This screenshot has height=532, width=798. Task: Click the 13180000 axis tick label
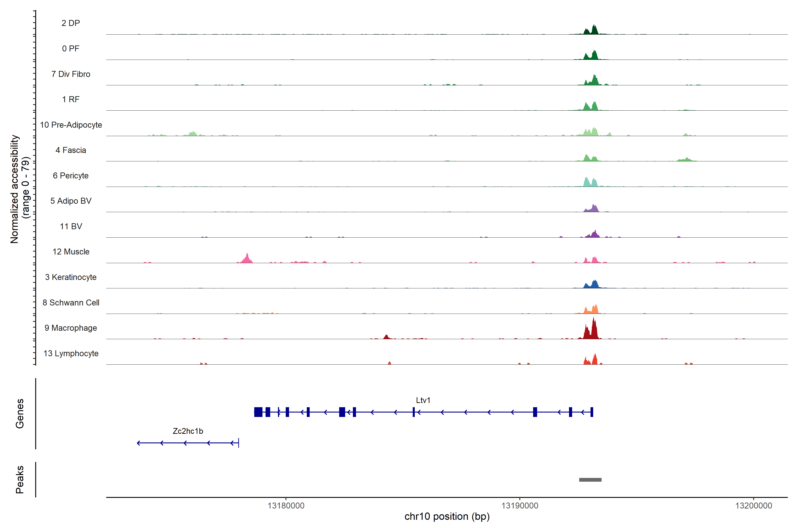[x=286, y=506]
